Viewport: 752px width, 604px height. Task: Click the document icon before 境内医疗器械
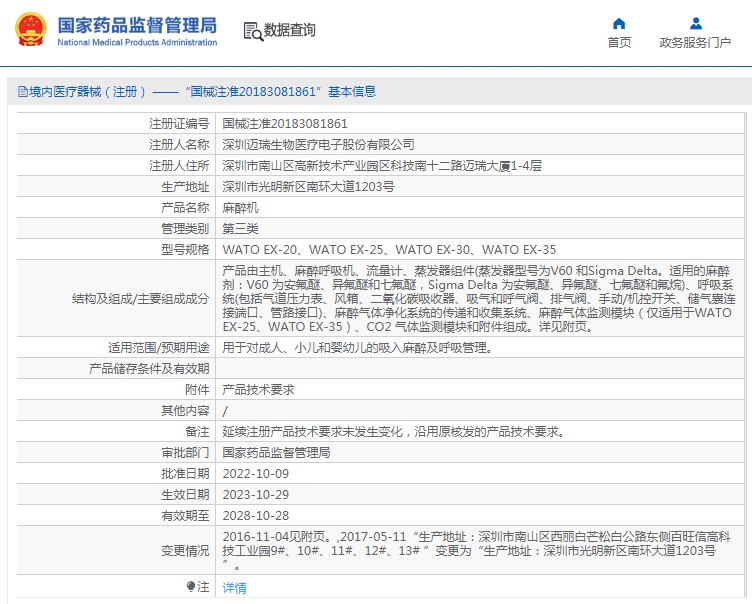click(23, 91)
